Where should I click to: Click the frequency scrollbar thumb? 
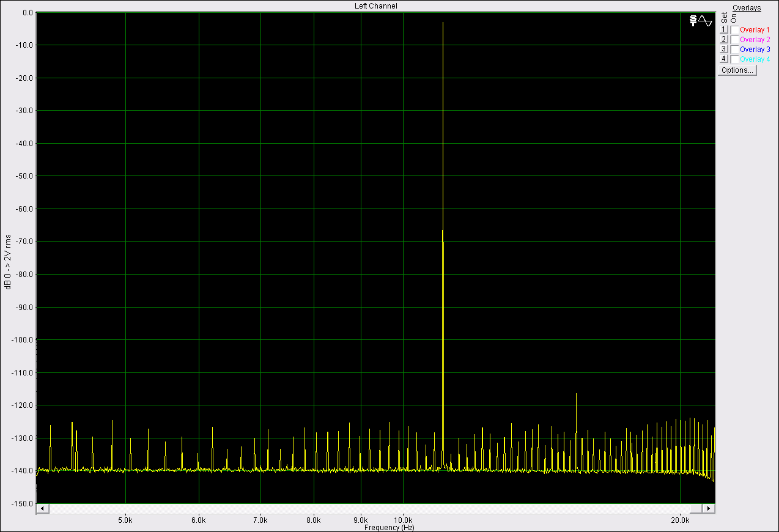click(x=696, y=509)
